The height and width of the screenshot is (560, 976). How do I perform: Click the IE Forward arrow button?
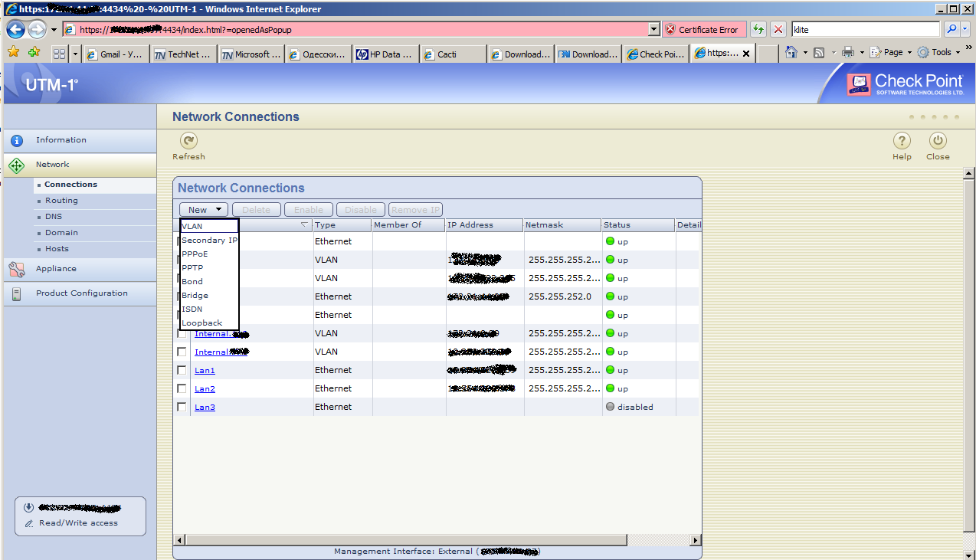tap(37, 30)
